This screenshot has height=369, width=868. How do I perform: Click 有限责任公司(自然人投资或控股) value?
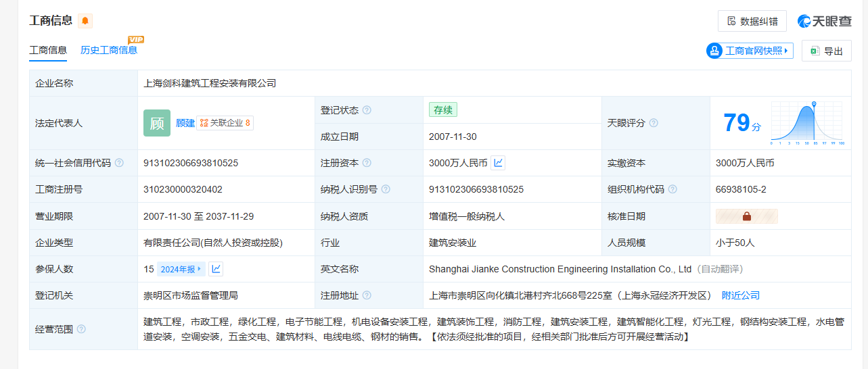[213, 243]
